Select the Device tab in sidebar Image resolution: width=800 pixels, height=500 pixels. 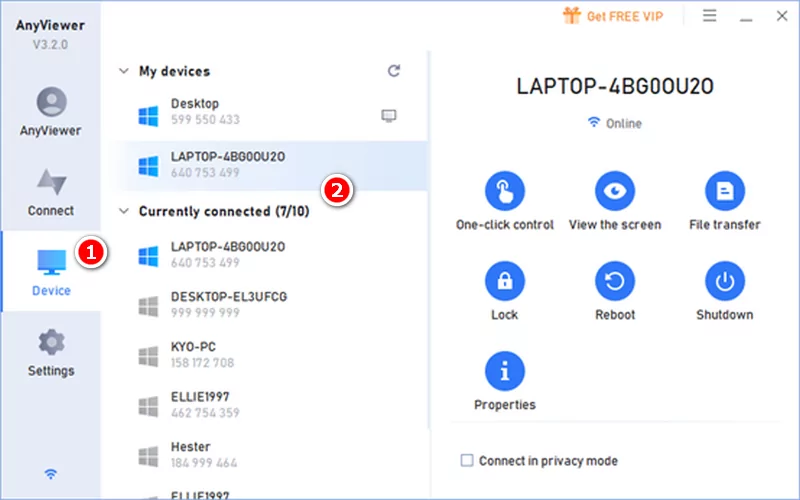pyautogui.click(x=51, y=272)
